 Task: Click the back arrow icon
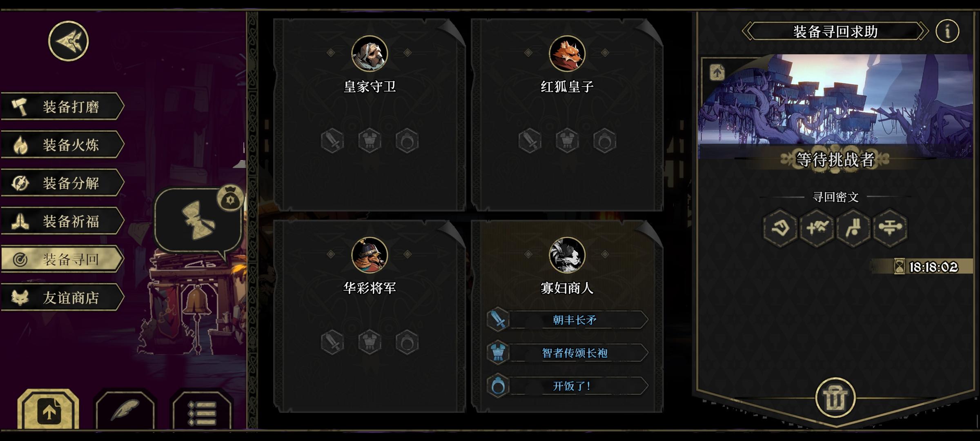(68, 41)
